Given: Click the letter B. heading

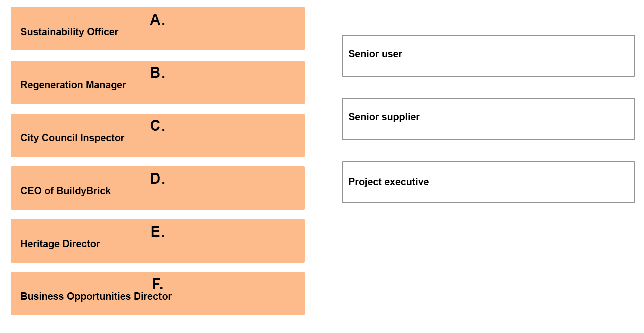Looking at the screenshot, I should pos(157,73).
